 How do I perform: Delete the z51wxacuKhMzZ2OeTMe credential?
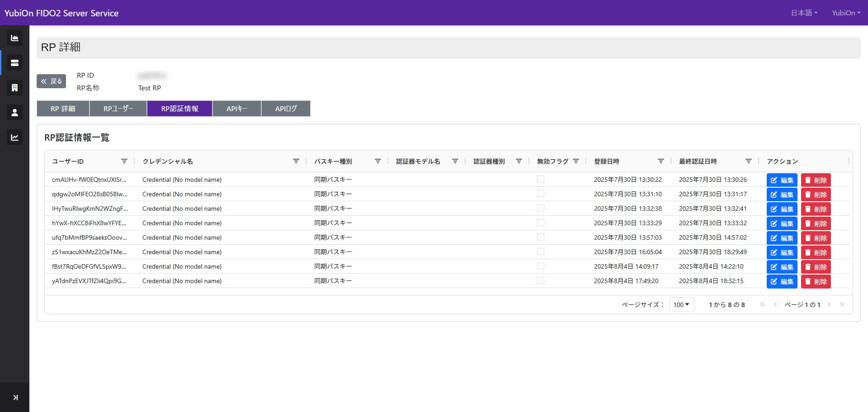point(816,252)
